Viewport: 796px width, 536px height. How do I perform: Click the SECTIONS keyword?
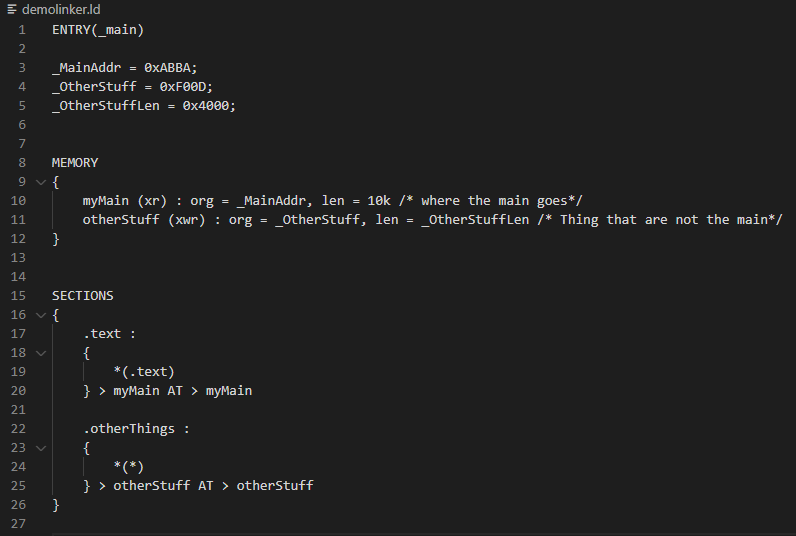(83, 296)
